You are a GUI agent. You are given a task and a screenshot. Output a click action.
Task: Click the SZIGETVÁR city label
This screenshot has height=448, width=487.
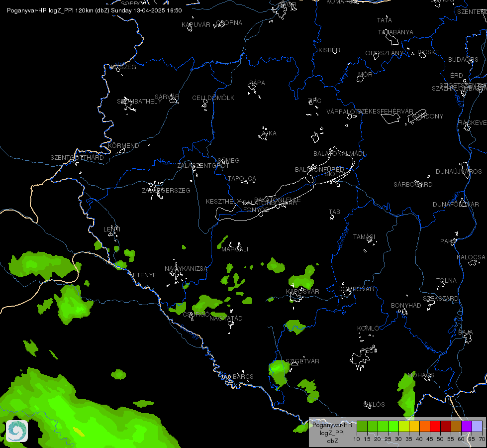tap(302, 361)
